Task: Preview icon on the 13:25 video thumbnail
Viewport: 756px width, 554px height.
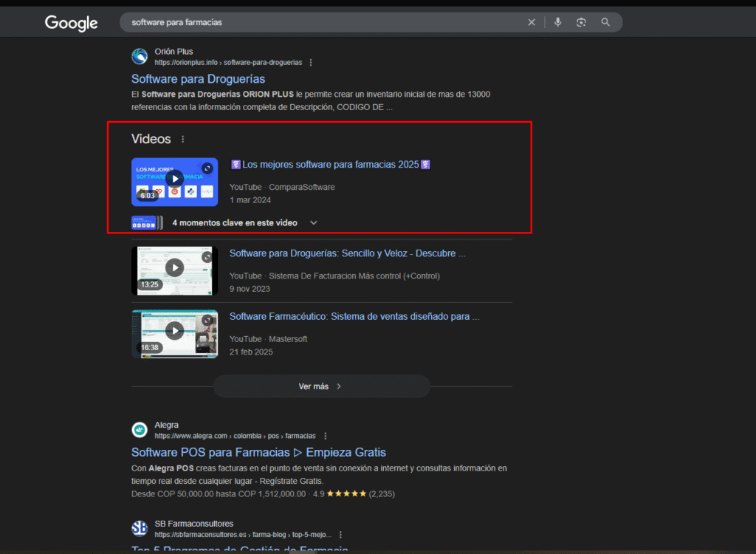Action: [207, 257]
